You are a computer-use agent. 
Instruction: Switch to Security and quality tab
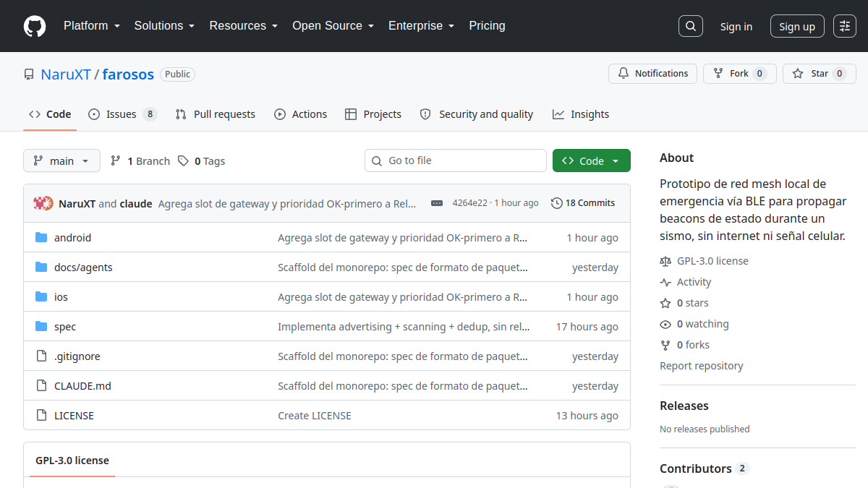pos(477,114)
